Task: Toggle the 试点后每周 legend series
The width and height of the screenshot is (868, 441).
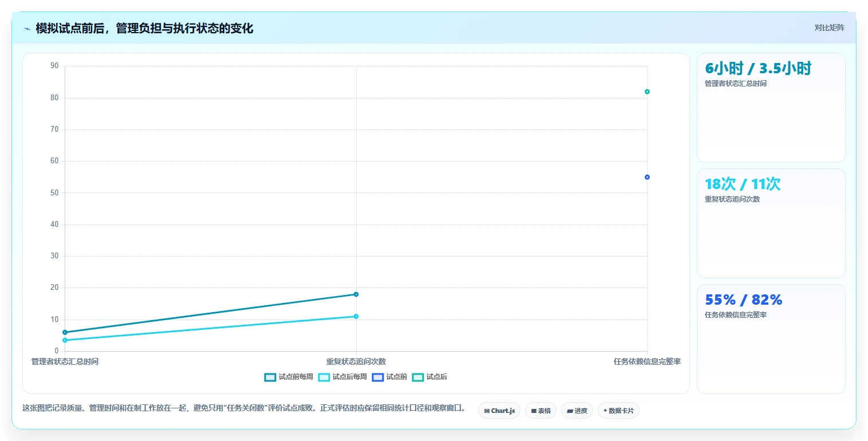Action: coord(342,377)
